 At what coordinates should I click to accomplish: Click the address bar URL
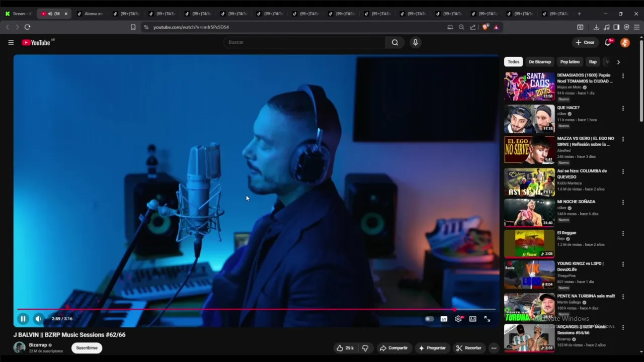pyautogui.click(x=191, y=27)
